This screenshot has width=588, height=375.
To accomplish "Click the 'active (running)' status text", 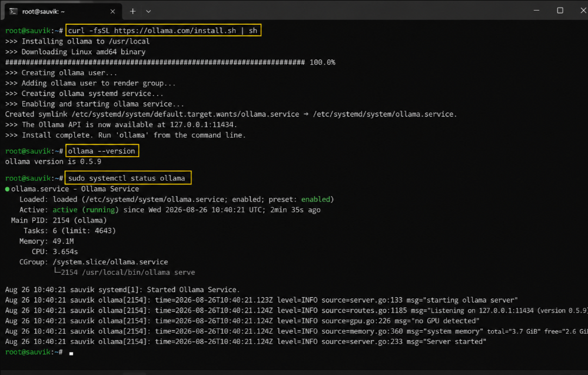I will (x=85, y=210).
